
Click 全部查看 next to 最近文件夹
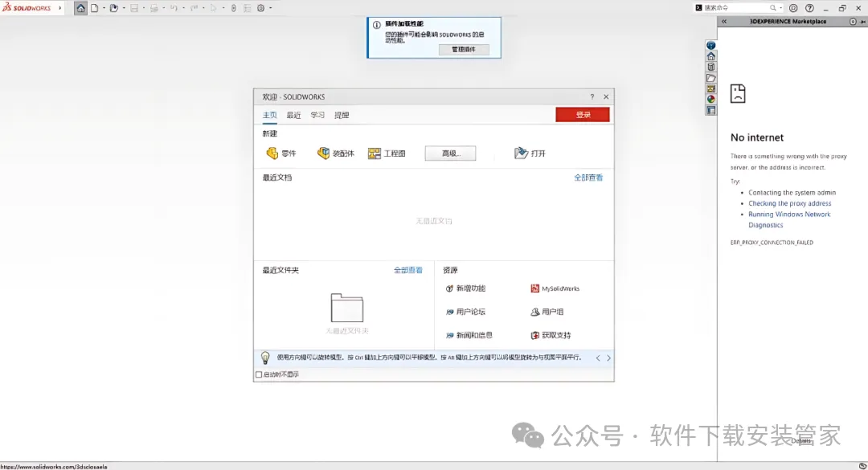pos(408,270)
